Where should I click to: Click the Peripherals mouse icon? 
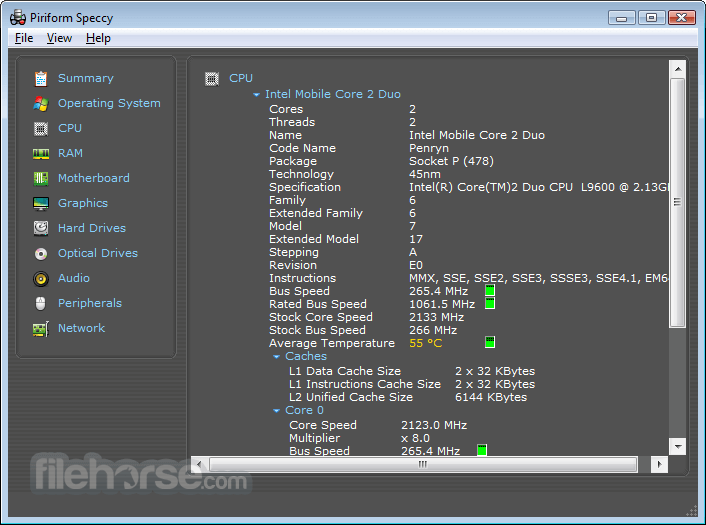[41, 303]
